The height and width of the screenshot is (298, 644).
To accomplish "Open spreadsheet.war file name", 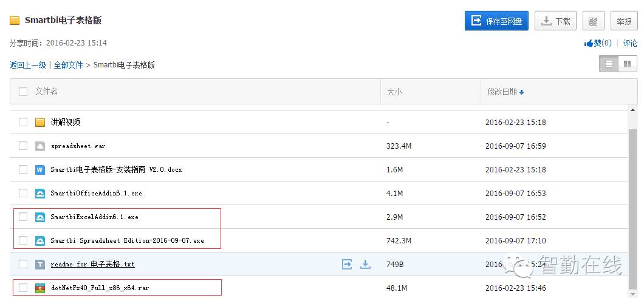I will click(78, 146).
